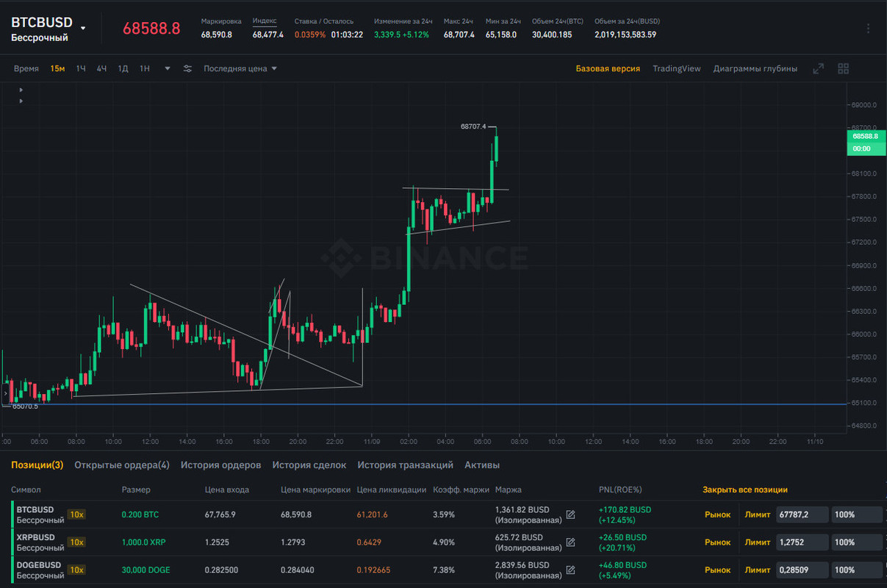Click the DOGEBUSD limit price field 0,28509
This screenshot has height=588, width=887.
coord(802,570)
